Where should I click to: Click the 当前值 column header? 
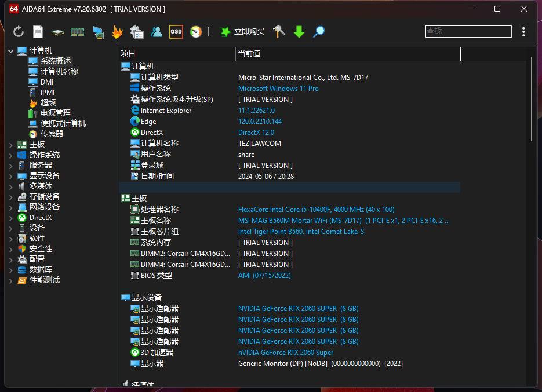coord(348,53)
